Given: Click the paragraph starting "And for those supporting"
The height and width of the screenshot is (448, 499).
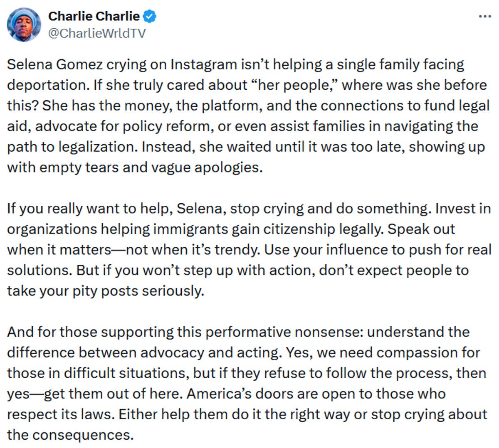Looking at the screenshot, I should point(247,383).
